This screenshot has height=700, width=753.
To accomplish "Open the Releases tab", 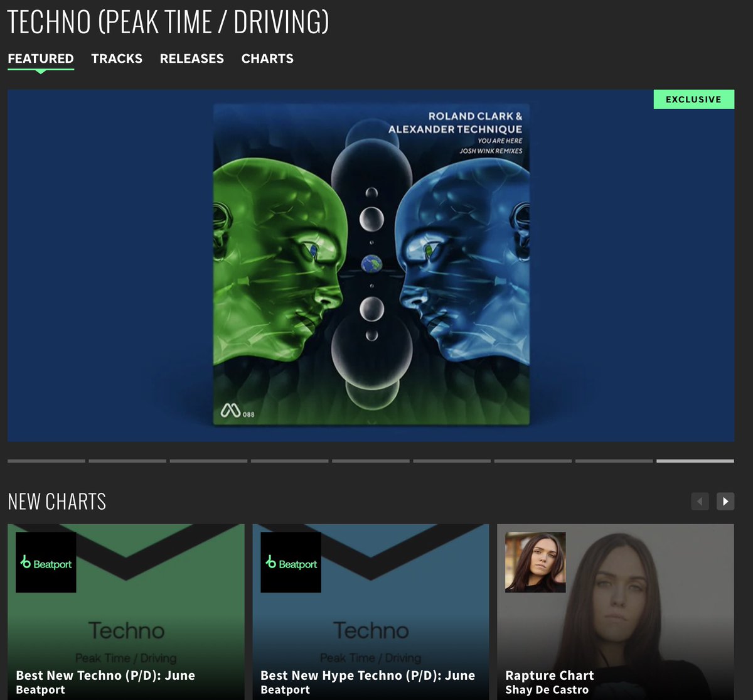I will (192, 58).
